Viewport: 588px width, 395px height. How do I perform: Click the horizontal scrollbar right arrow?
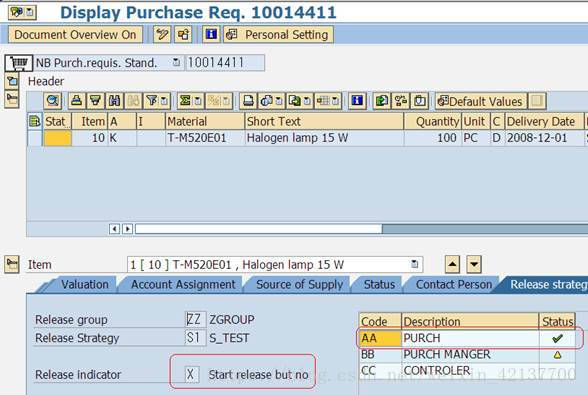click(128, 228)
